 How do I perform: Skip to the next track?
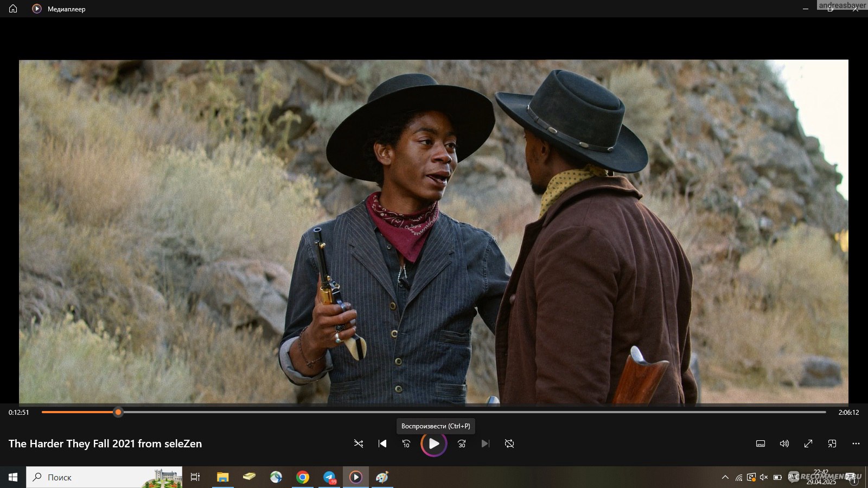click(x=486, y=444)
